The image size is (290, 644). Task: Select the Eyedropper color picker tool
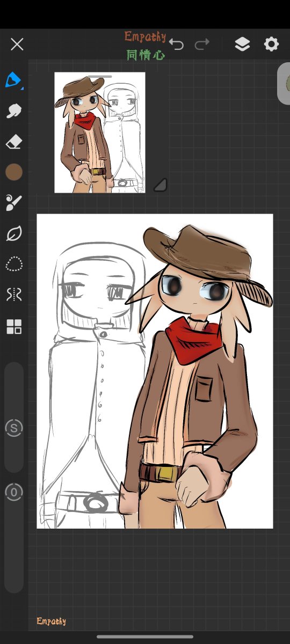tap(14, 202)
